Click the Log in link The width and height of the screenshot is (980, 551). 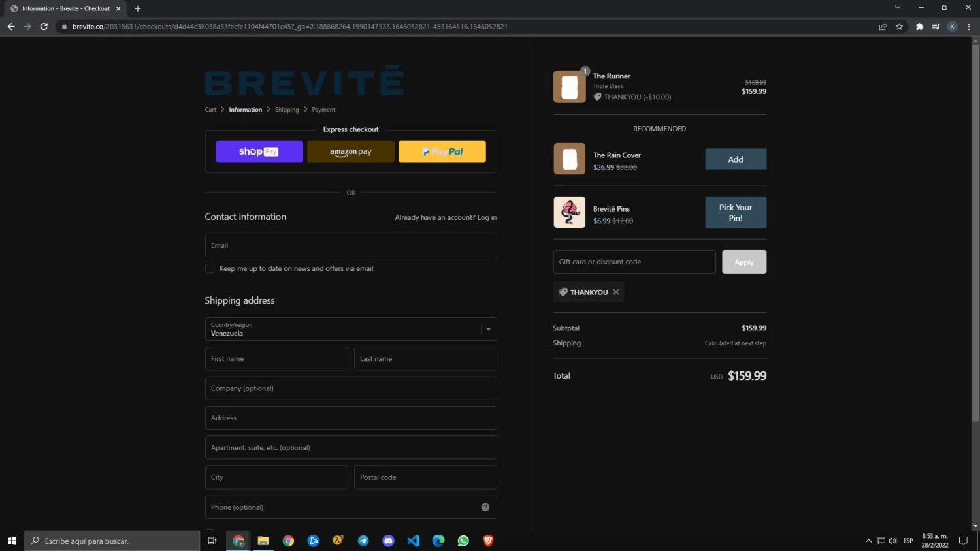[487, 217]
